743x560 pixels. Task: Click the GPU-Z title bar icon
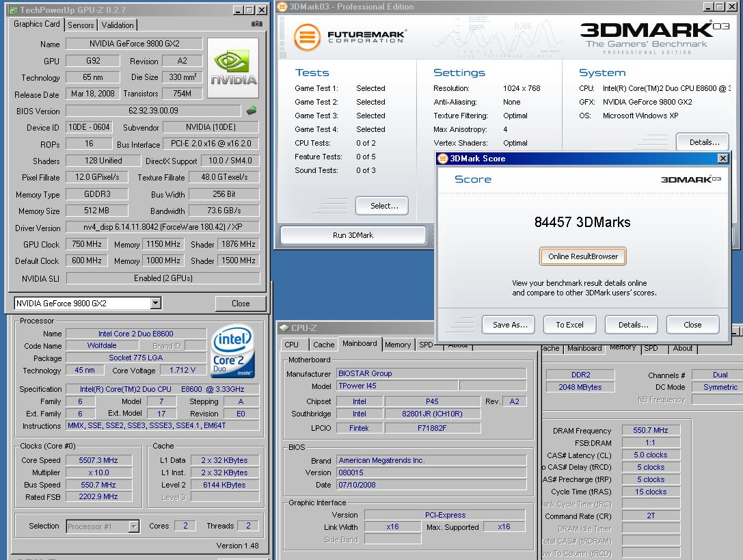13,10
